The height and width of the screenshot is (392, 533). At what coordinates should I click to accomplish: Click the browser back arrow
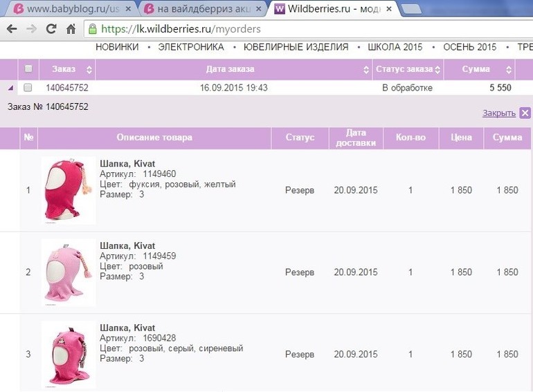[12, 29]
